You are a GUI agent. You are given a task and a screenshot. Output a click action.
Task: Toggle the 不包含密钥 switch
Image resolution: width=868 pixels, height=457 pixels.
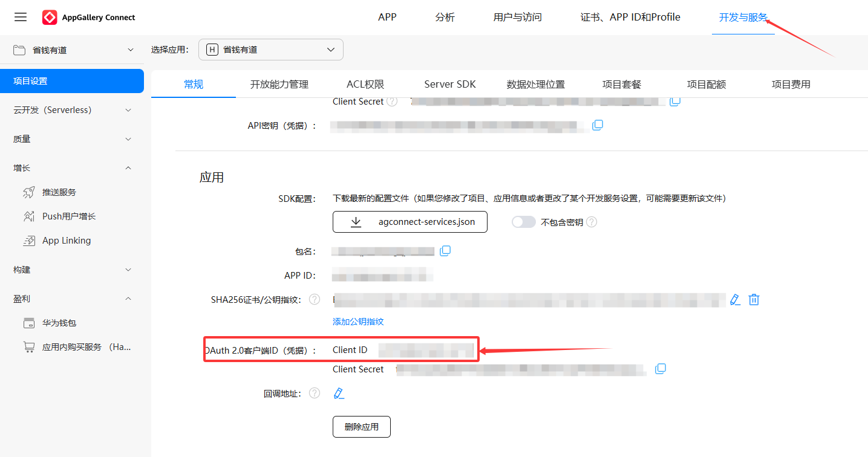point(524,222)
